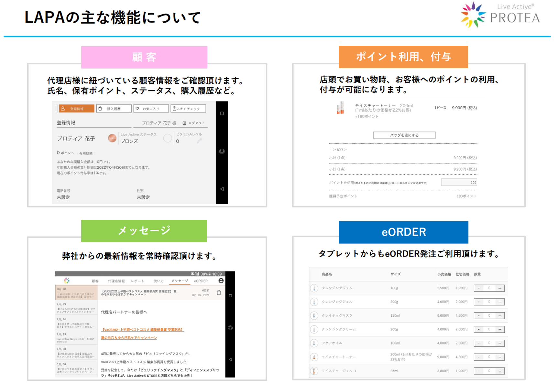
Task: Click the ログアウト logout icon
Action: tap(184, 123)
